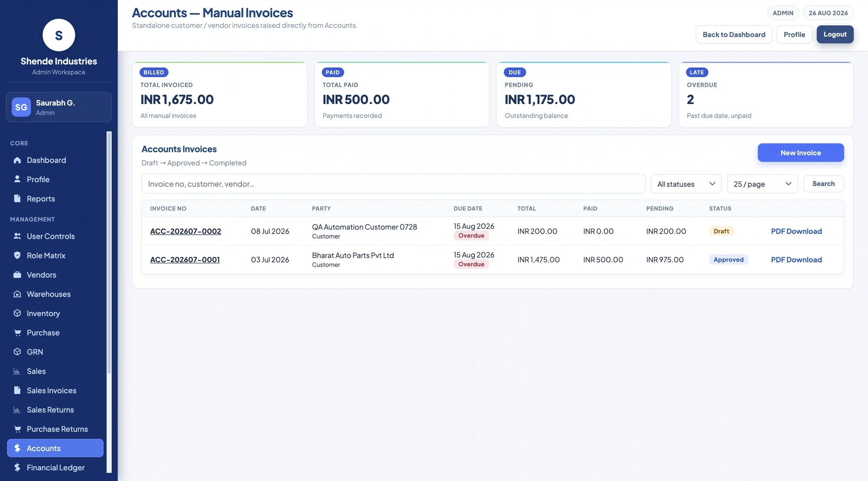Click the Purchase Returns cart icon

pyautogui.click(x=17, y=429)
